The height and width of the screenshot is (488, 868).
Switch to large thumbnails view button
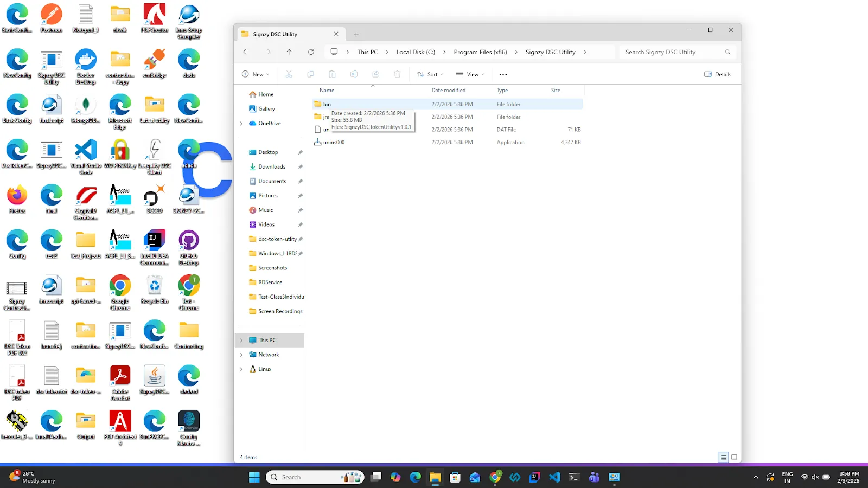pos(734,457)
